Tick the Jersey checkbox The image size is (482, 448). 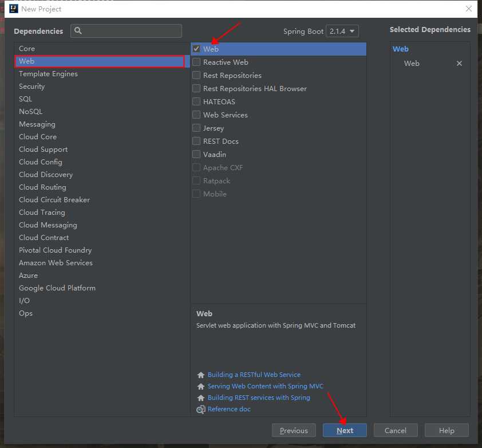point(196,128)
